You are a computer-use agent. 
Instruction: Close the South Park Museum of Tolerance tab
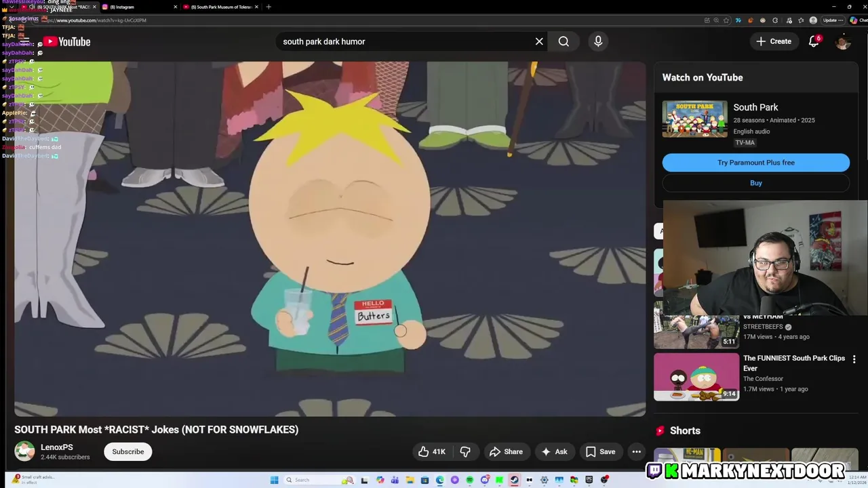pos(258,7)
